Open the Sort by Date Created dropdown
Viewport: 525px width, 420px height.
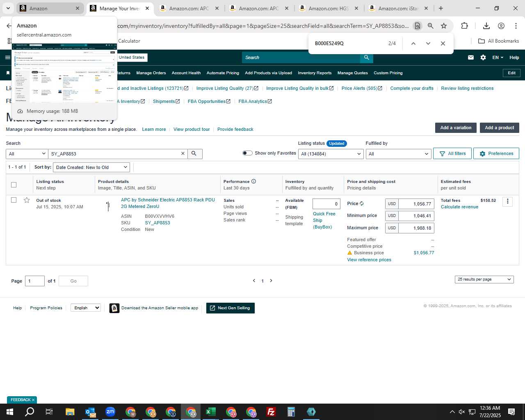point(91,167)
